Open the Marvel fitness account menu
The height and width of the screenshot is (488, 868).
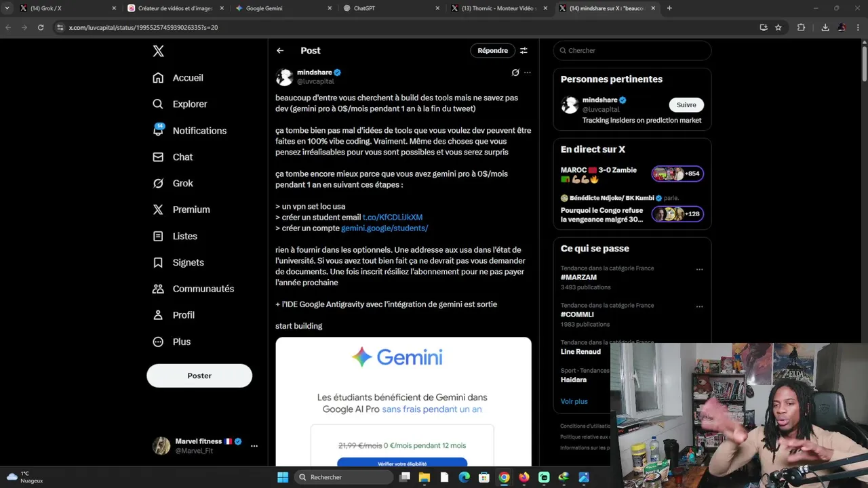click(205, 446)
